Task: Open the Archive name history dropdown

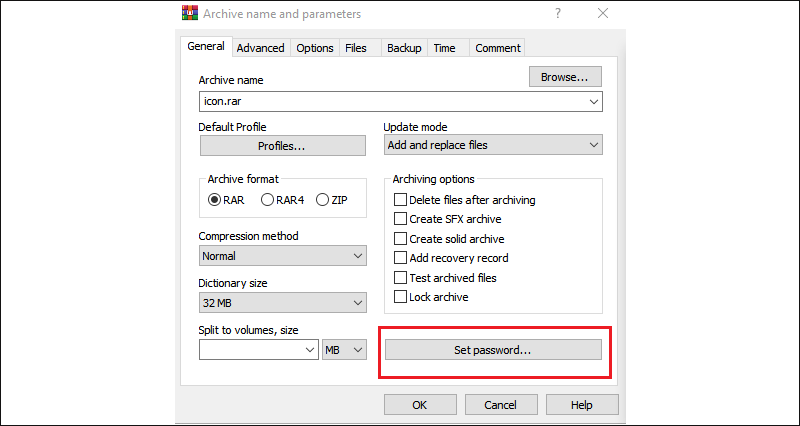Action: (594, 102)
